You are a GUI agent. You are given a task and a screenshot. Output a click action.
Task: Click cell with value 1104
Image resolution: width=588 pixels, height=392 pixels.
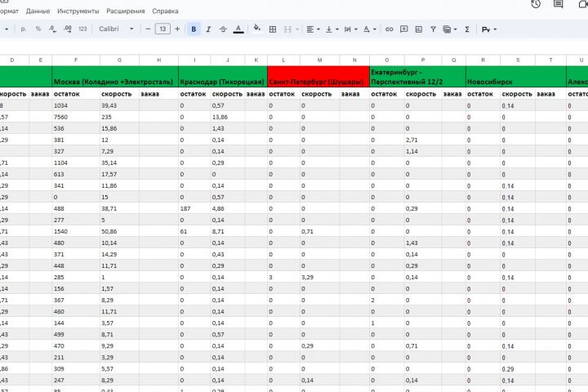coord(76,163)
